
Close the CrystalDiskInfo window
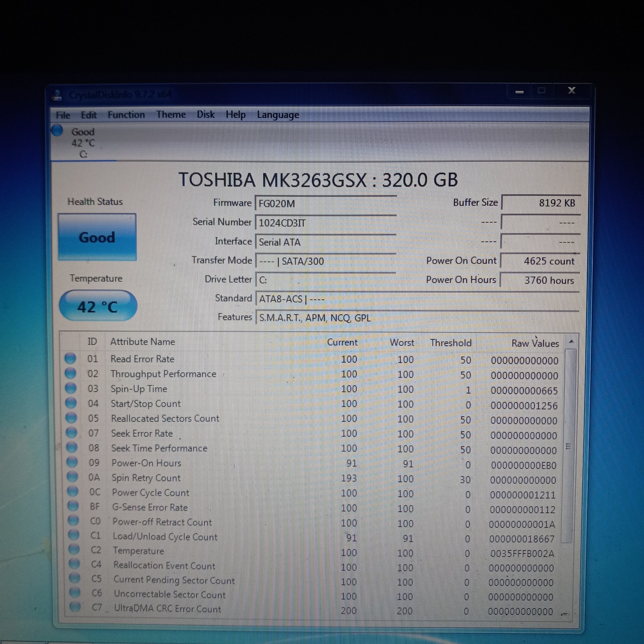pos(572,91)
